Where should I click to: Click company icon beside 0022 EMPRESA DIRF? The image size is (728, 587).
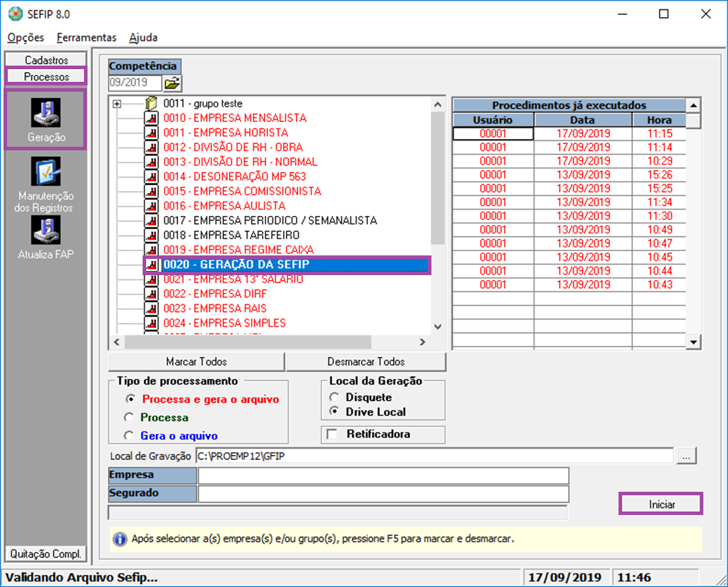(151, 293)
